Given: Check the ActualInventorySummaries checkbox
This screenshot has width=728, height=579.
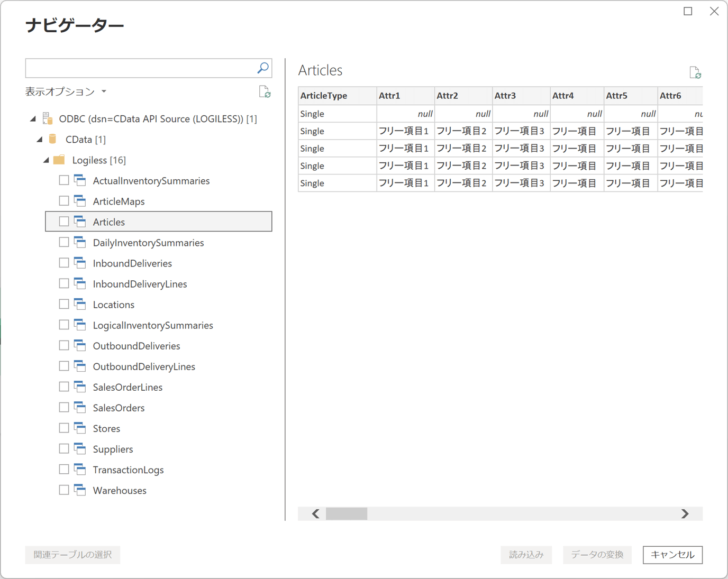Looking at the screenshot, I should coord(64,180).
